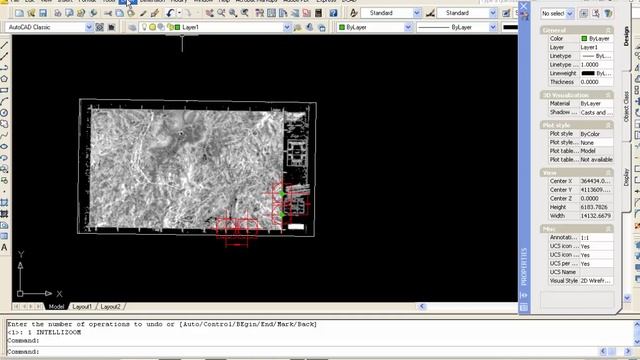Click the Save diskette icon

click(43, 13)
